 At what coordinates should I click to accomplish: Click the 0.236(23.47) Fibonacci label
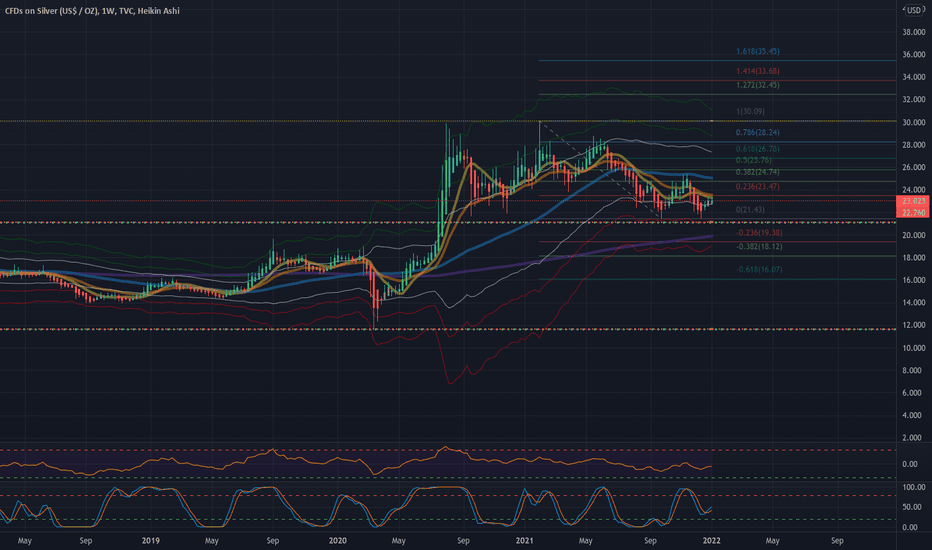pyautogui.click(x=758, y=187)
